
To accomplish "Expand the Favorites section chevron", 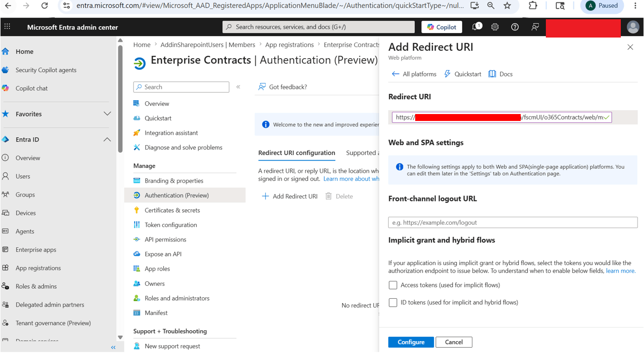I will pos(107,114).
